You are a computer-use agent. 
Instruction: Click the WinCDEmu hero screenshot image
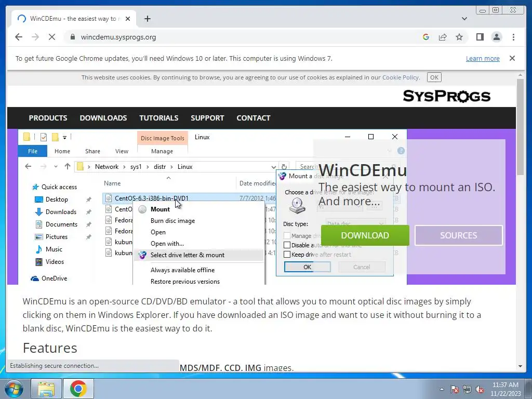click(x=212, y=207)
